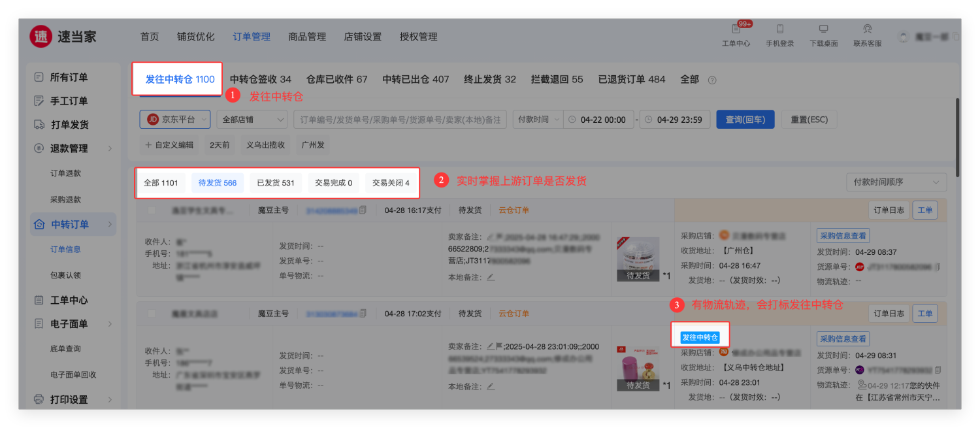The width and height of the screenshot is (980, 428).
Task: Tick the checkbox of the second order
Action: pyautogui.click(x=152, y=314)
